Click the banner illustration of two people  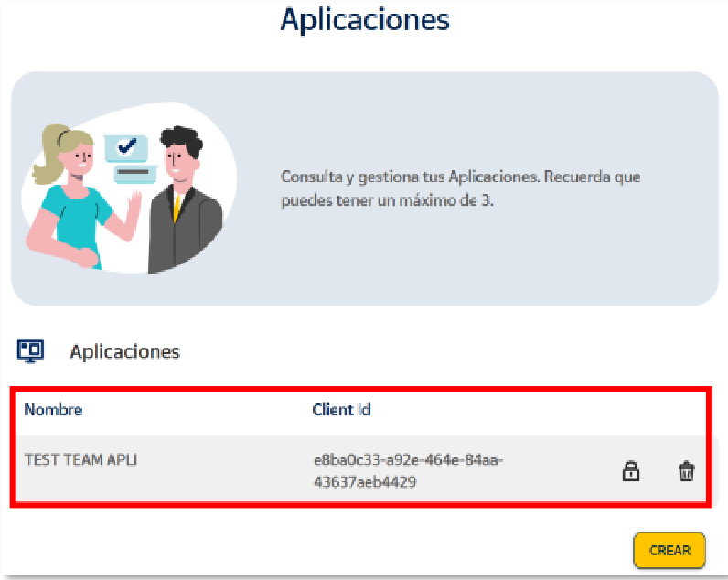coord(129,188)
